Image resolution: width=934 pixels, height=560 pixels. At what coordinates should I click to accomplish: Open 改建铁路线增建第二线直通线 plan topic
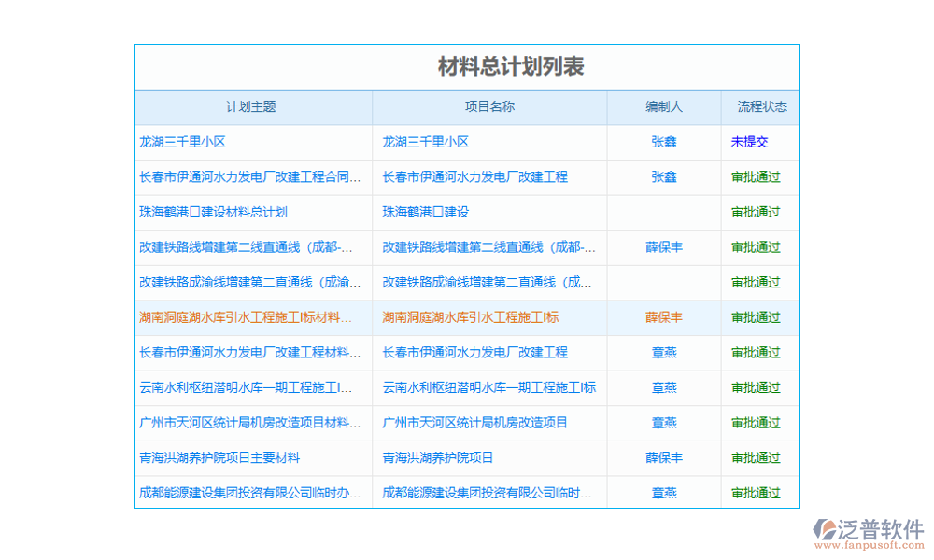(249, 247)
